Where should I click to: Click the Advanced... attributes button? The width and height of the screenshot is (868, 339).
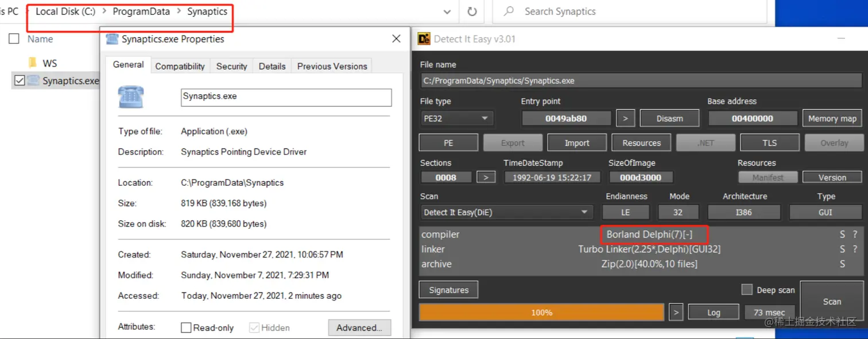359,328
